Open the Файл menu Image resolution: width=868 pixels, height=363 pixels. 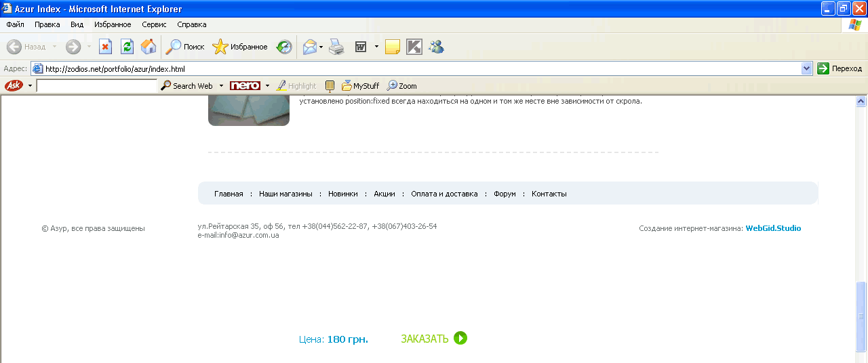coord(15,24)
